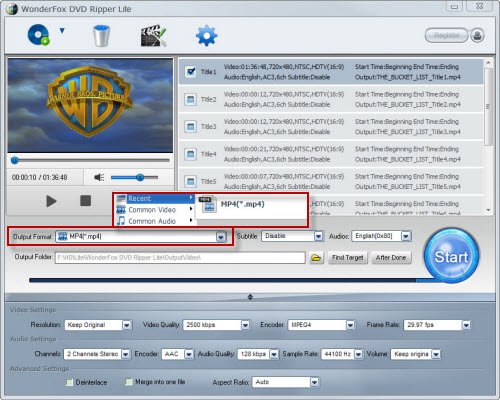This screenshot has height=400, width=500.
Task: Open the Audio Quality dropdown
Action: pyautogui.click(x=274, y=354)
